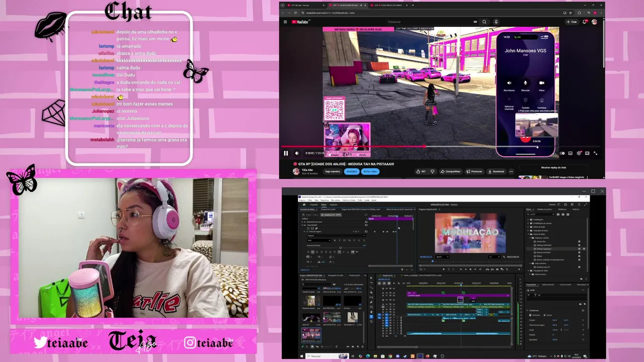Switch to Premiere Importar workspace tab

click(x=314, y=205)
